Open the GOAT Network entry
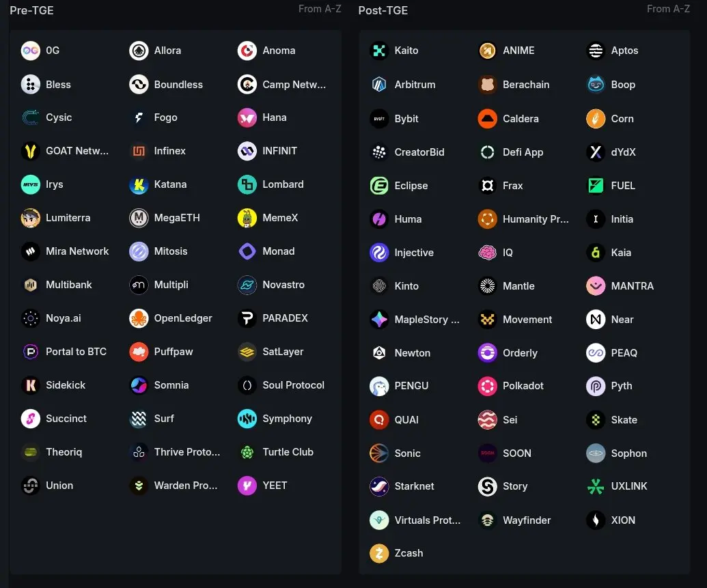Image resolution: width=707 pixels, height=588 pixels. coord(77,151)
